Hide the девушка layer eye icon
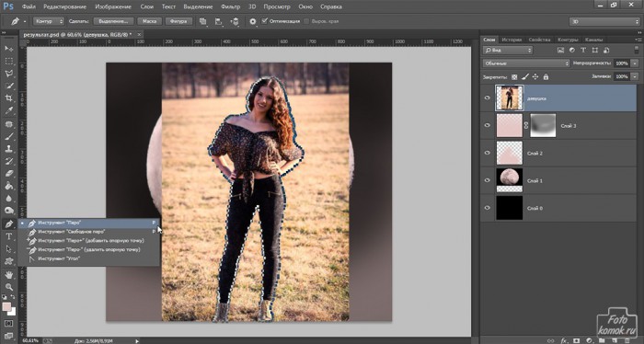The image size is (644, 344). coord(487,98)
